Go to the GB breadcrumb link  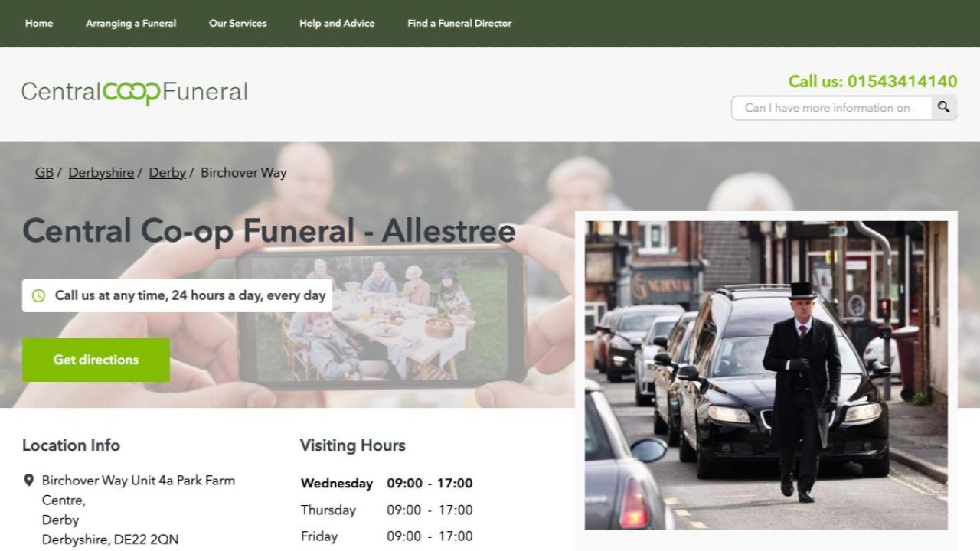[44, 173]
